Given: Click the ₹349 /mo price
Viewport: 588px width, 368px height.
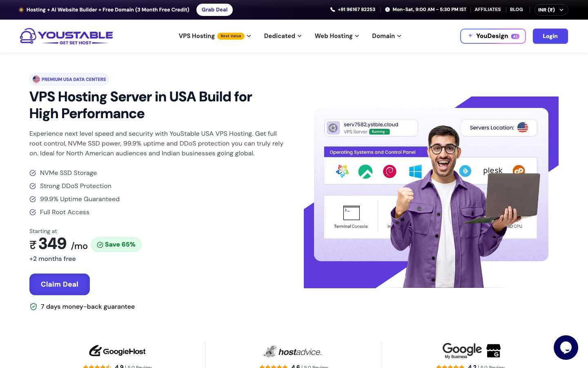Looking at the screenshot, I should (58, 244).
